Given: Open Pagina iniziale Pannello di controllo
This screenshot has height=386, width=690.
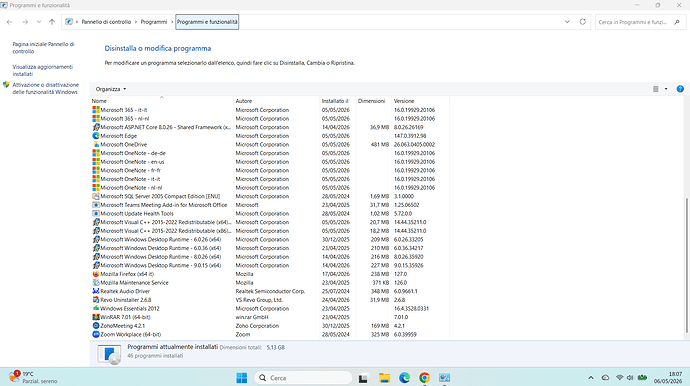Looking at the screenshot, I should pyautogui.click(x=43, y=48).
